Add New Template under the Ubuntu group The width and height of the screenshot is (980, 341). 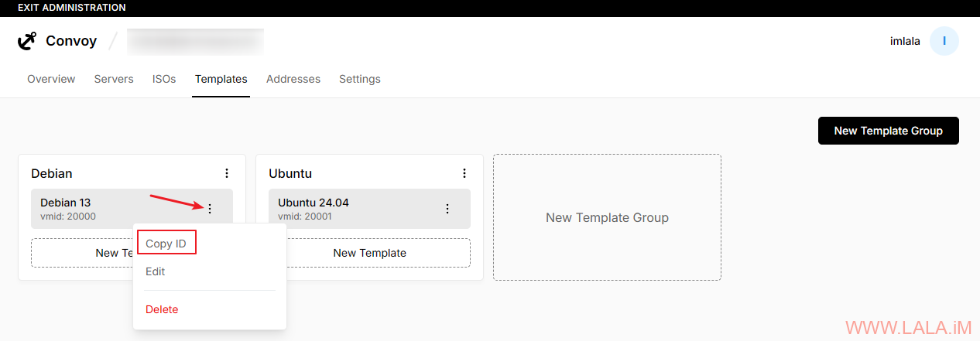[369, 253]
